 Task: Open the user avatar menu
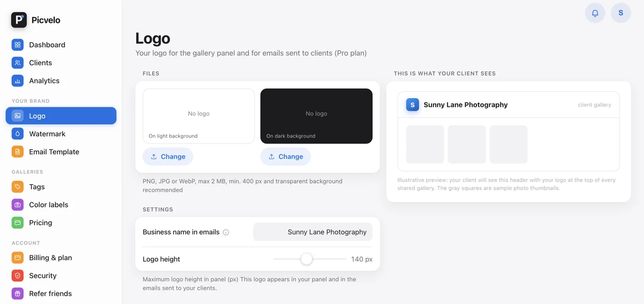pyautogui.click(x=621, y=13)
